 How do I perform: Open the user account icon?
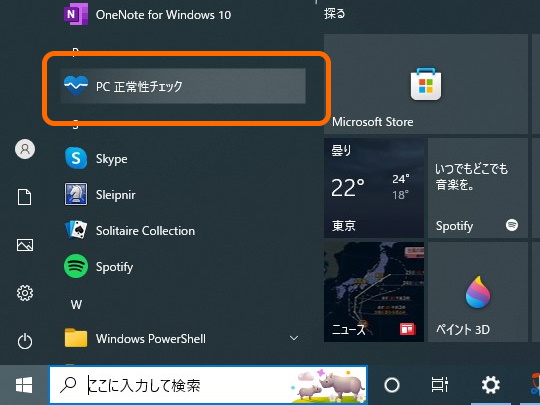(x=25, y=149)
